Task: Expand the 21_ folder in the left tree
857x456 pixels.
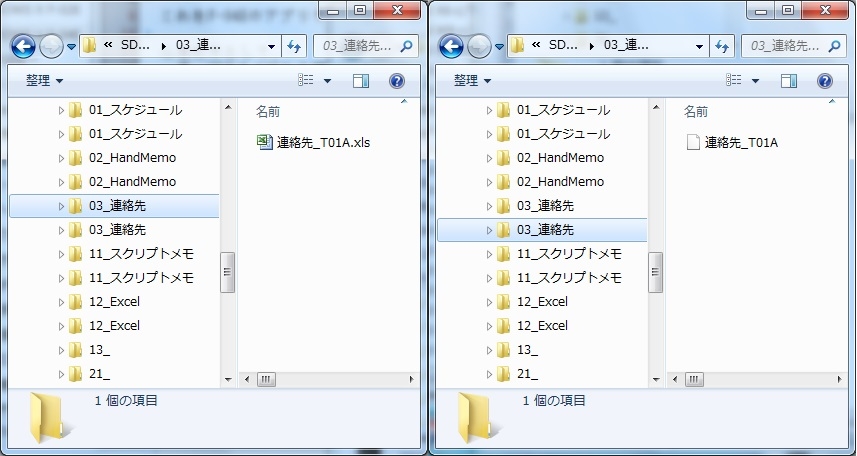Action: [x=61, y=374]
